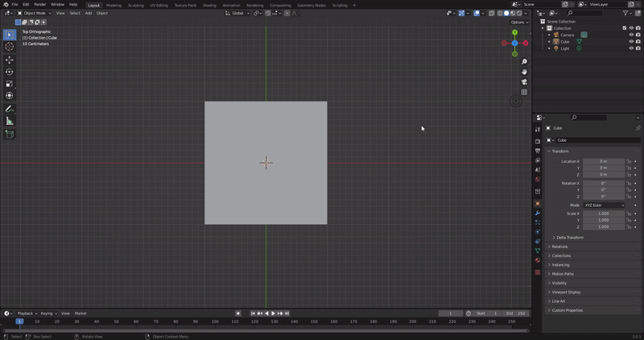Jump to the end frame
Screen dimensions: 644x340
click(x=287, y=313)
